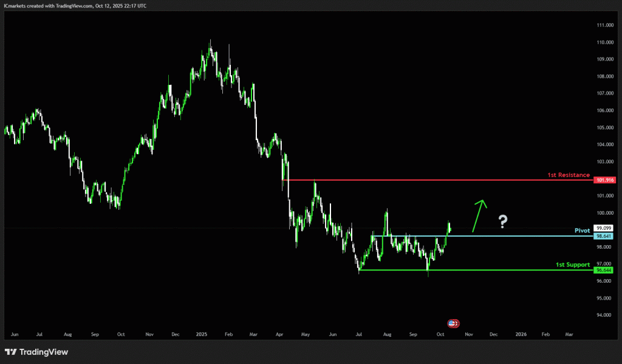
Task: Select the 1st Support label
Action: pos(573,265)
